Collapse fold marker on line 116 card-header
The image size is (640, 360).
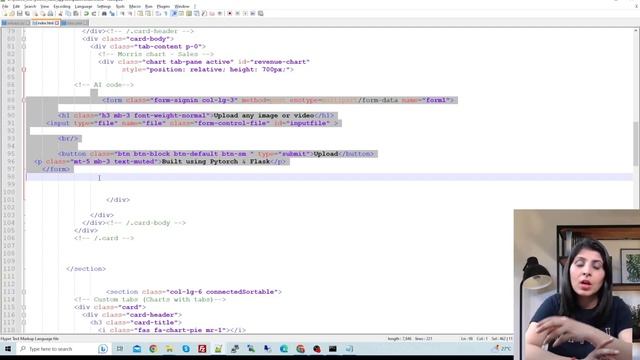coord(24,315)
